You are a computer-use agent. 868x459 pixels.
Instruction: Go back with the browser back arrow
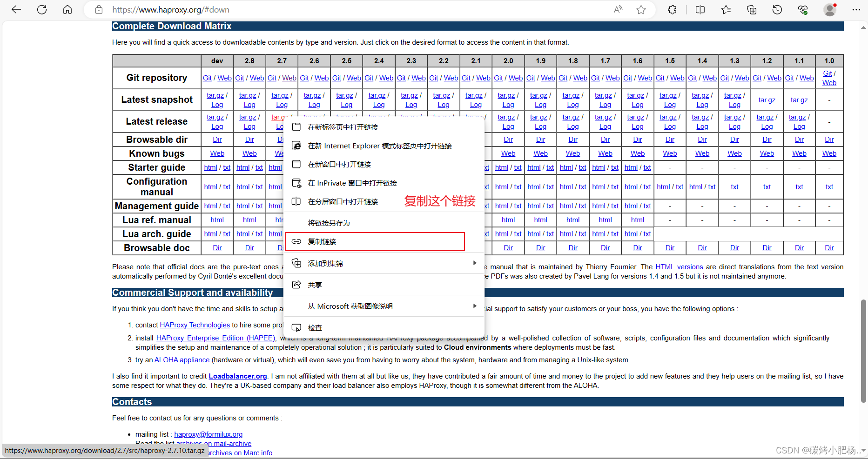click(16, 9)
